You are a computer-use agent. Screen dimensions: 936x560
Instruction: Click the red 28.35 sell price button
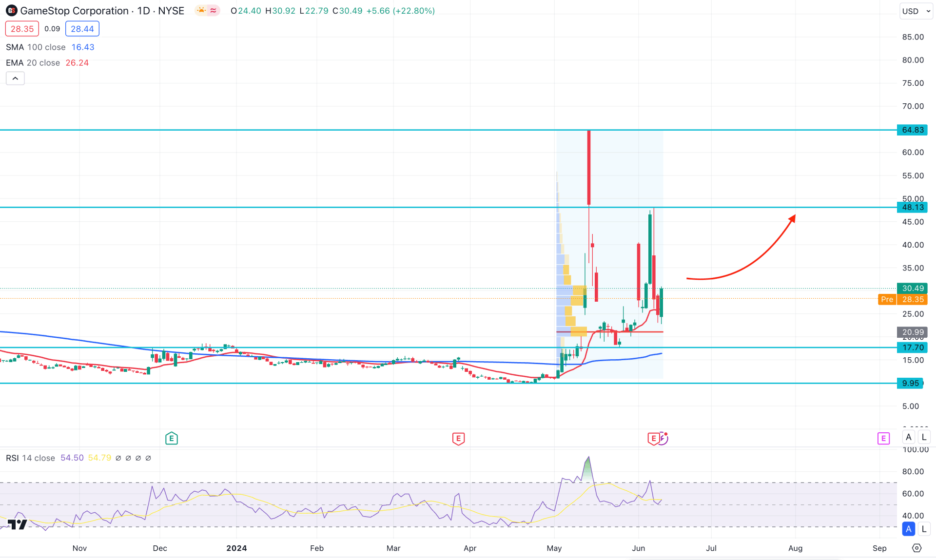tap(22, 29)
